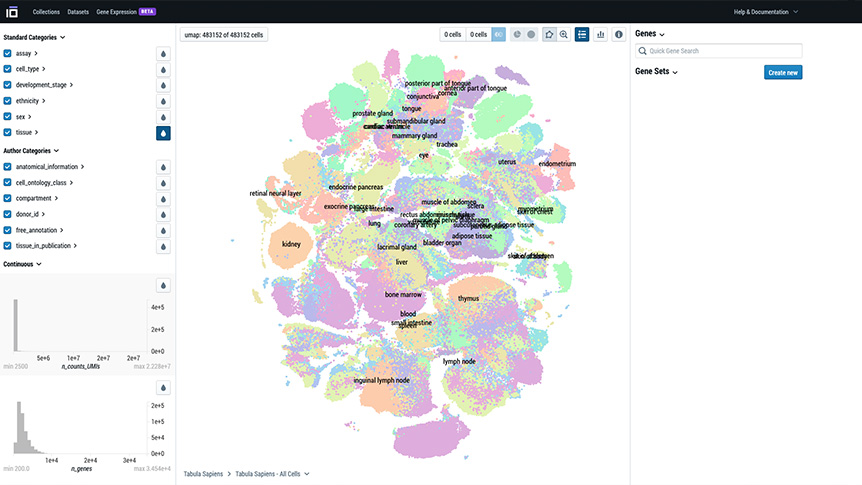Open the bar chart visualization icon
This screenshot has width=862, height=485.
(x=600, y=35)
